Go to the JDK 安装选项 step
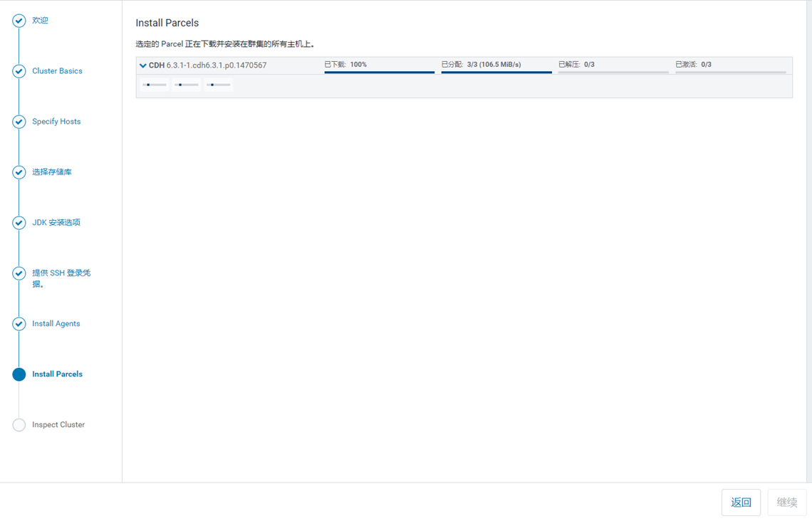Image resolution: width=812 pixels, height=521 pixels. coord(56,223)
